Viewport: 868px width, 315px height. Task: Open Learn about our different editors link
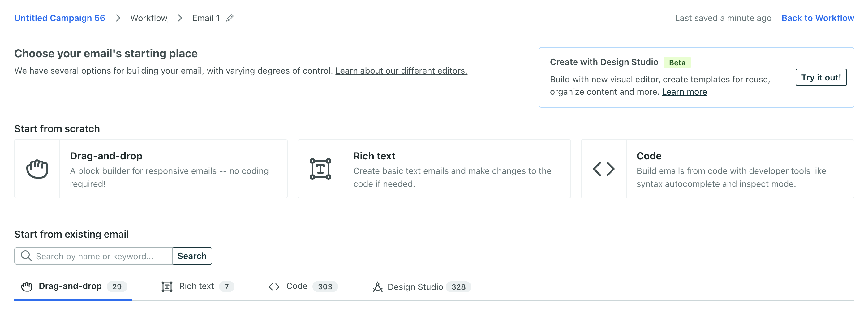[401, 71]
